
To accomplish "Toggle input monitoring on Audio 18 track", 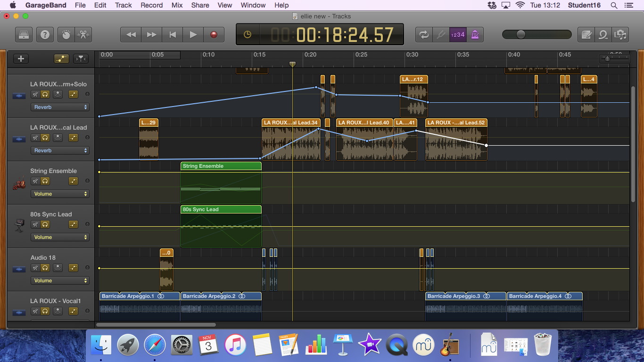I will (x=58, y=268).
